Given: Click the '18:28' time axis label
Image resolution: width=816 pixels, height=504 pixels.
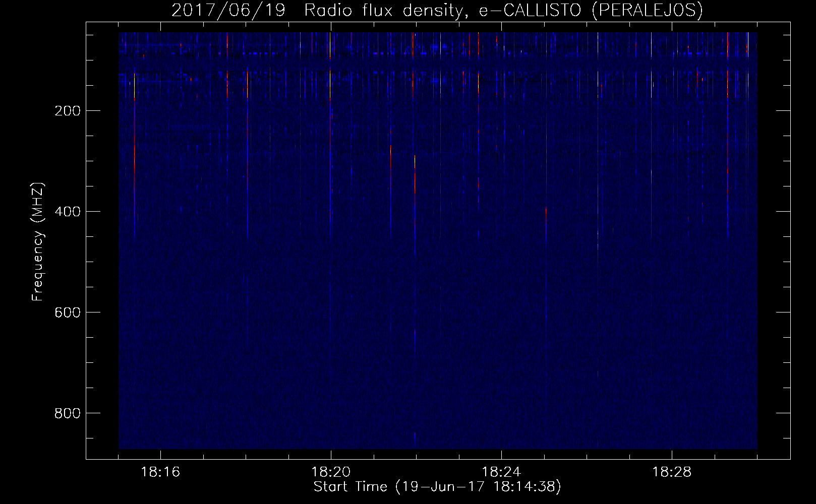Looking at the screenshot, I should tap(672, 472).
